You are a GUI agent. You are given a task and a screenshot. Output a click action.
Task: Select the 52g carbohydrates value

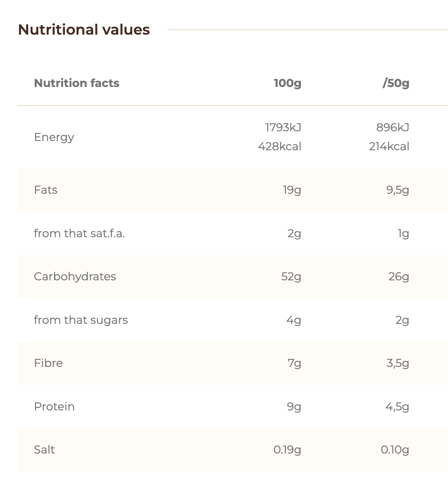pos(291,276)
